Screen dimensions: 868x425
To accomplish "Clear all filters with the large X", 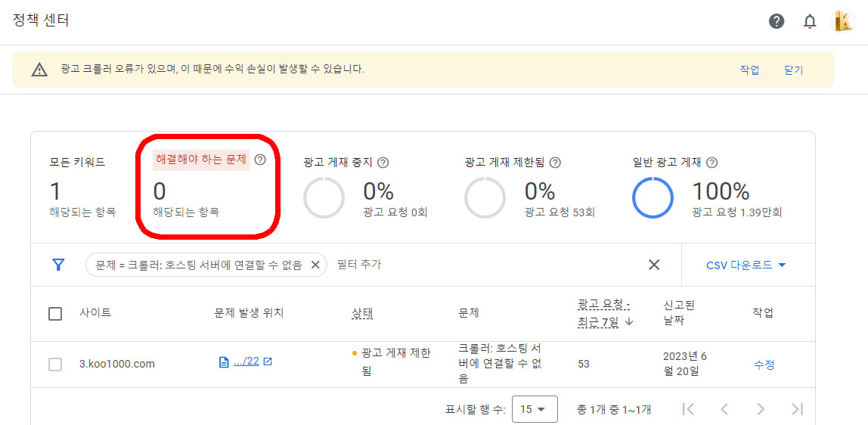I will pyautogui.click(x=654, y=265).
